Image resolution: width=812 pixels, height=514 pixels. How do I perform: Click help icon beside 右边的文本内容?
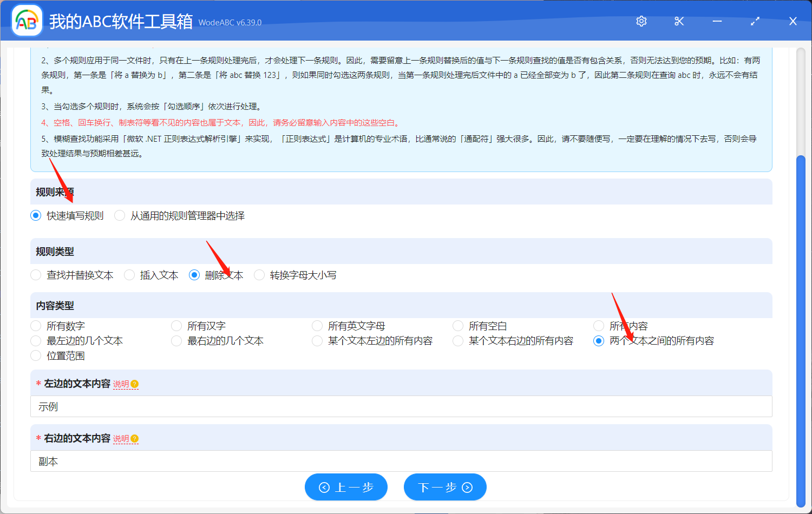(135, 439)
